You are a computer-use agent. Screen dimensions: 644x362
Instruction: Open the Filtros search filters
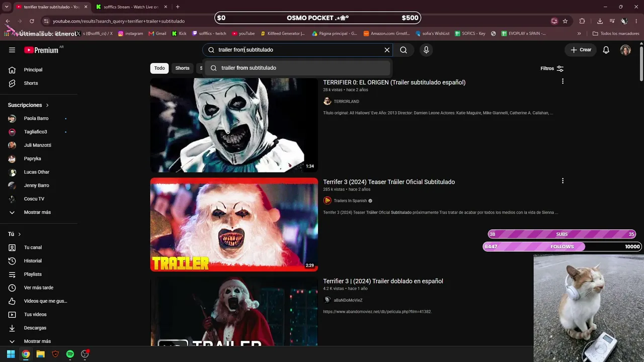click(x=552, y=68)
